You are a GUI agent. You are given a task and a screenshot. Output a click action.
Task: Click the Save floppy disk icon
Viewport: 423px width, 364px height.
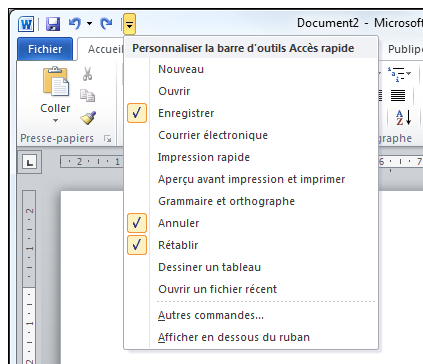[x=53, y=24]
